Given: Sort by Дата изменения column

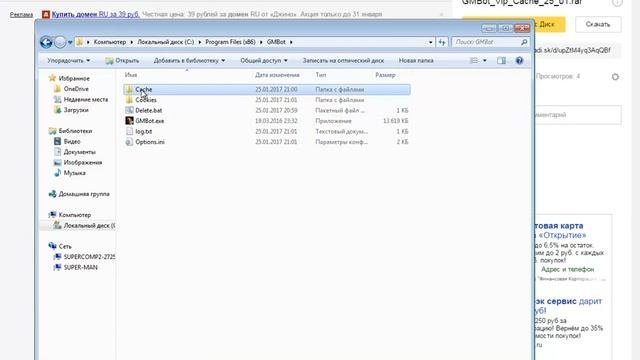Looking at the screenshot, I should click(x=277, y=75).
